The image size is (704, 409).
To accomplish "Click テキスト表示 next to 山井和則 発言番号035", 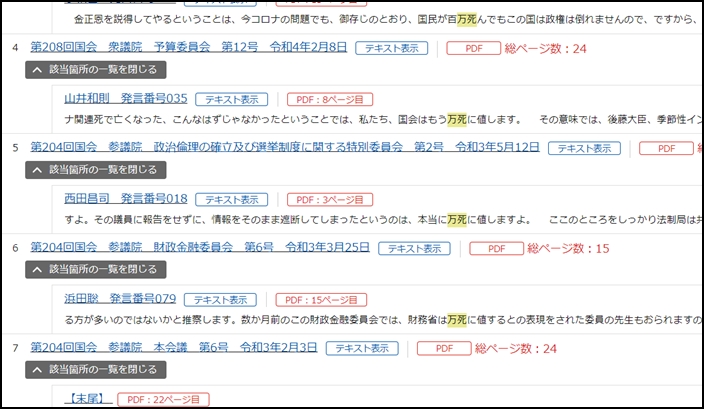I will point(232,99).
